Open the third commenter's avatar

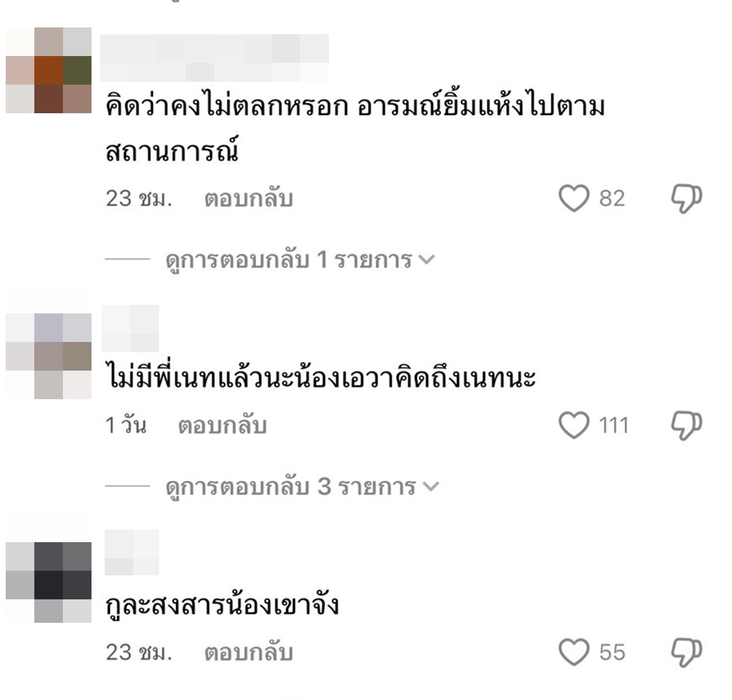[x=49, y=582]
